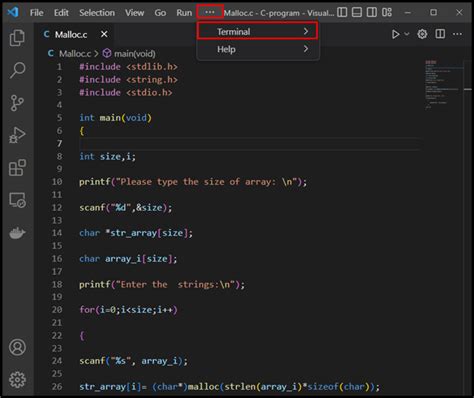
Task: Open the Help submenu entry
Action: [x=257, y=49]
